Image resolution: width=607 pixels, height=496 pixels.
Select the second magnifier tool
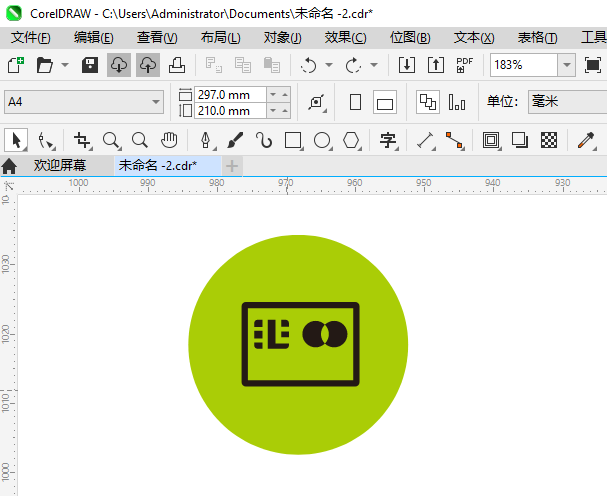point(140,140)
